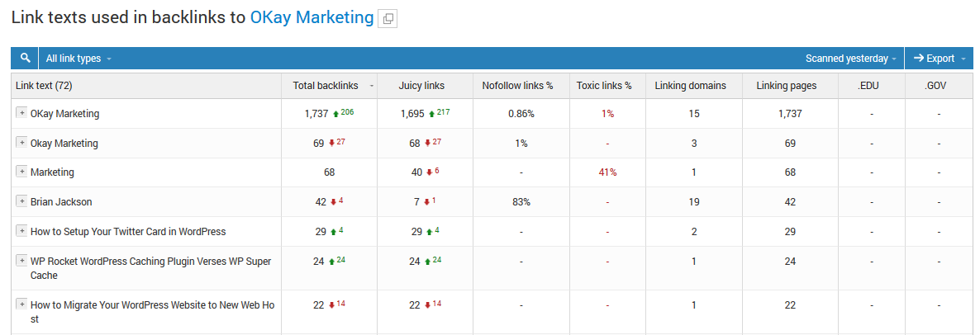The width and height of the screenshot is (980, 335).
Task: Click linking domains value 15
Action: (694, 114)
